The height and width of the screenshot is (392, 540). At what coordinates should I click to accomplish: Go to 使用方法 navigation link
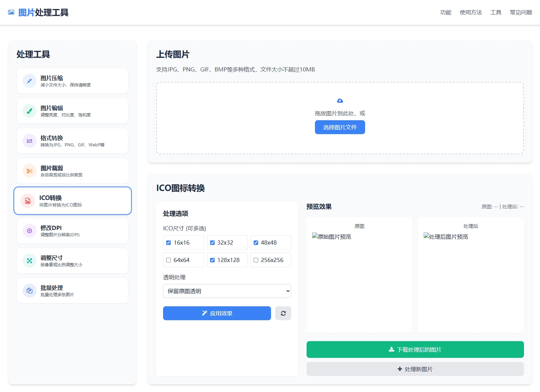(471, 13)
